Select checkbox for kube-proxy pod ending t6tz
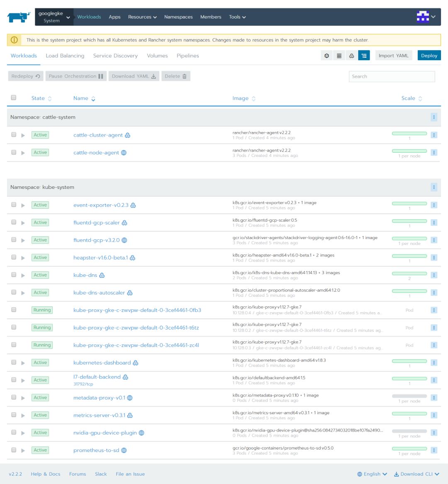Image resolution: width=448 pixels, height=484 pixels. [14, 327]
